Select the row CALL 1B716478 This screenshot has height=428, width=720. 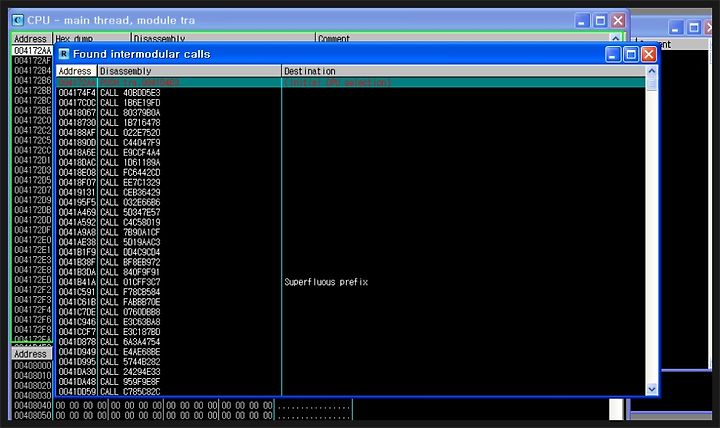click(x=351, y=123)
